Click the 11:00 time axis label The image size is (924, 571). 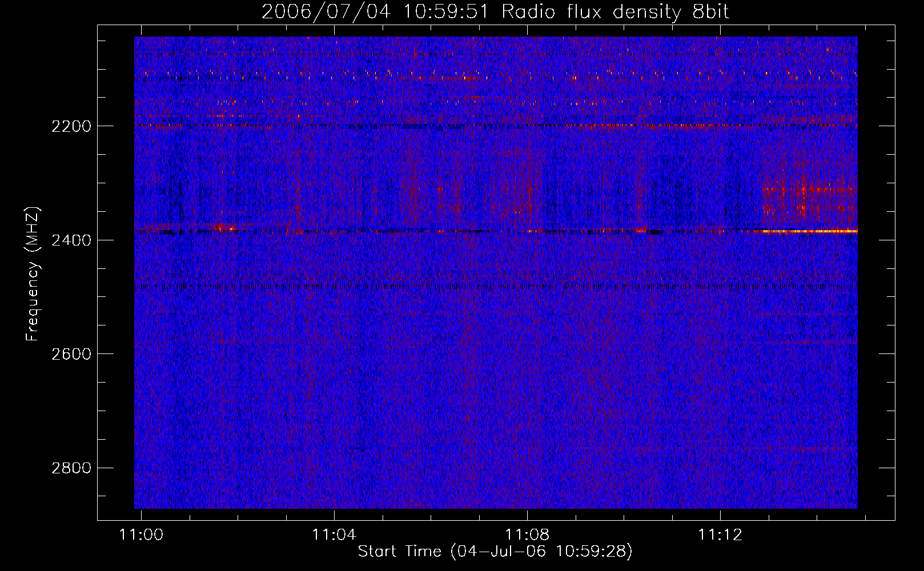tap(141, 534)
